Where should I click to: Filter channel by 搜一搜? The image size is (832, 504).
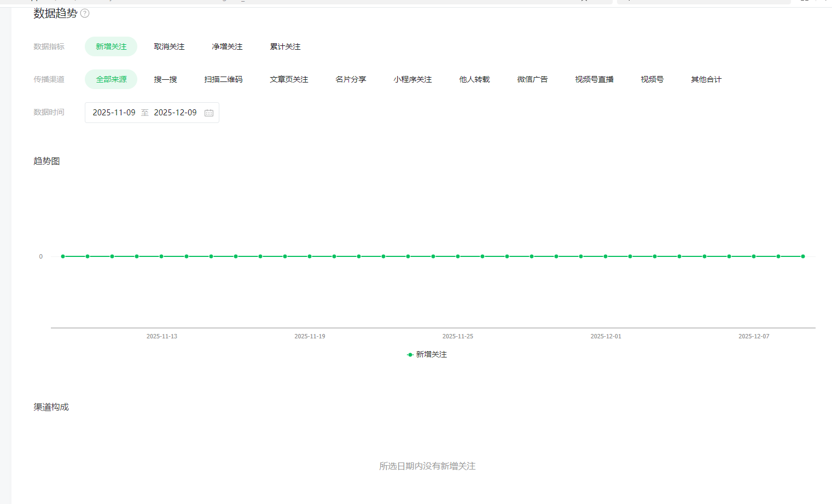[x=165, y=79]
